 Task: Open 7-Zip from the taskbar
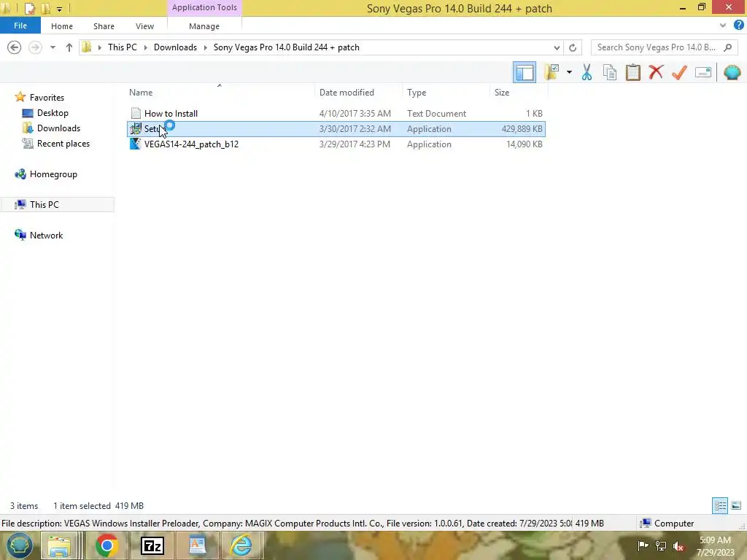[152, 545]
